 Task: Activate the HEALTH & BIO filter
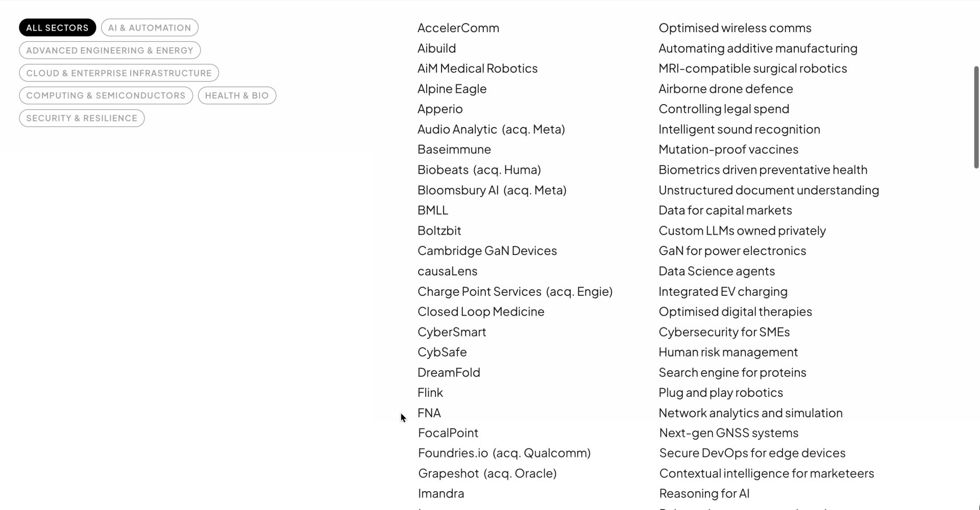237,95
